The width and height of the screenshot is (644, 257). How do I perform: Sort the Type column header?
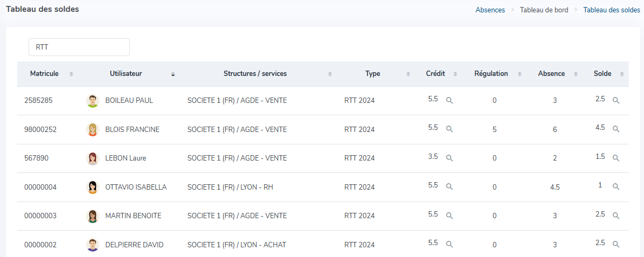[372, 74]
